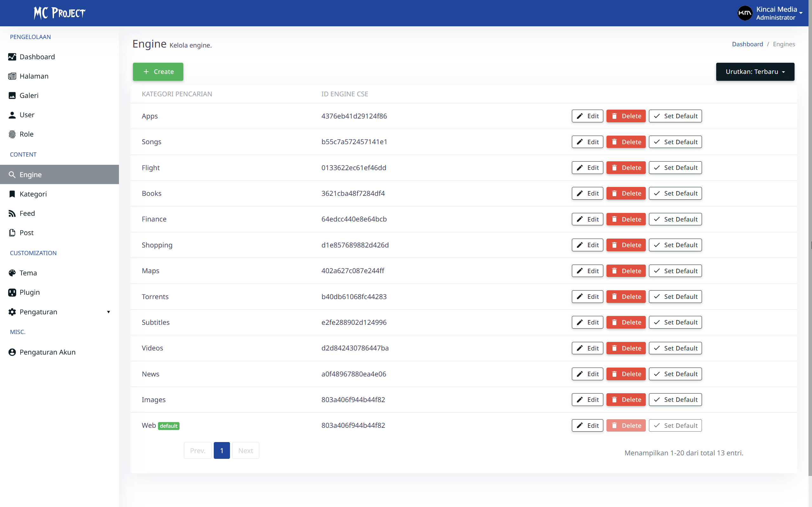The width and height of the screenshot is (812, 507).
Task: Click the green Create button
Action: pos(158,71)
